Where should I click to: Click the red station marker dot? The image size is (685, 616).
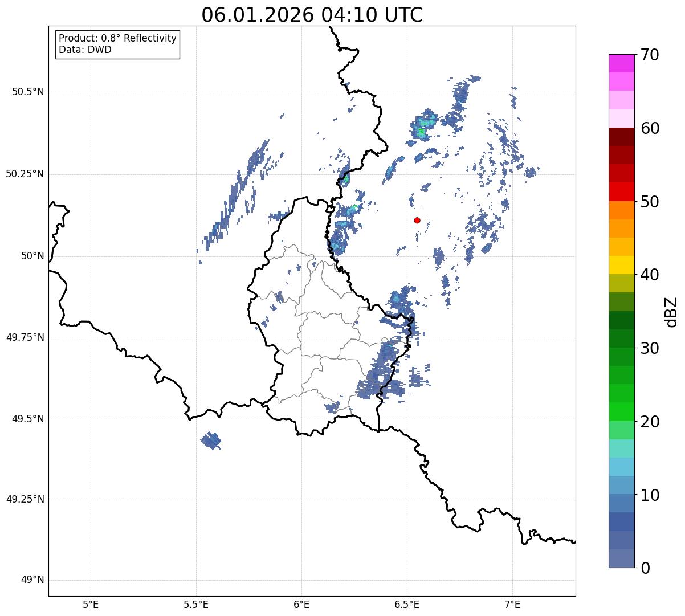click(417, 220)
